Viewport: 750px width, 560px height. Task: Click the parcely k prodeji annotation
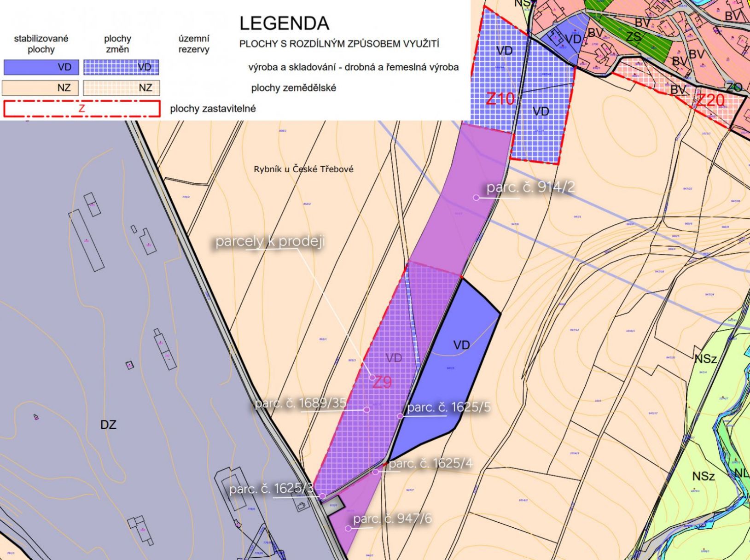tap(270, 241)
